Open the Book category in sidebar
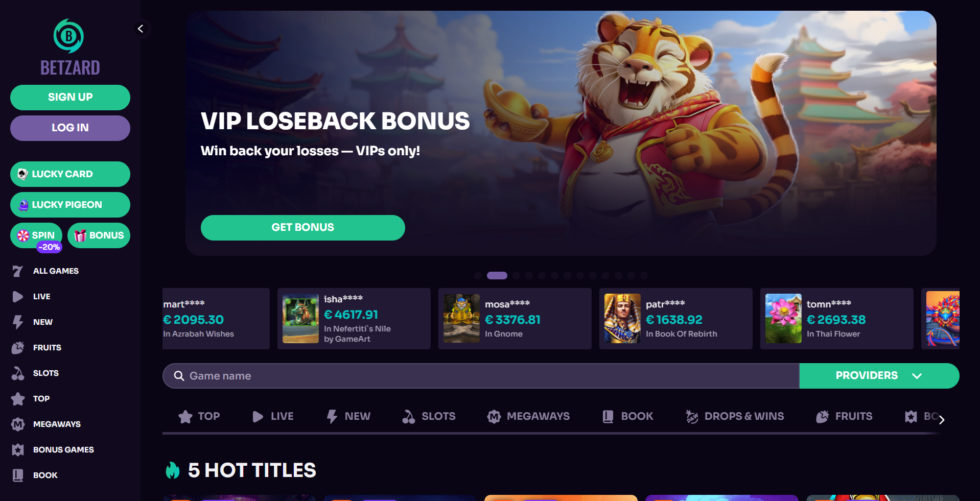The width and height of the screenshot is (980, 501). coord(45,475)
